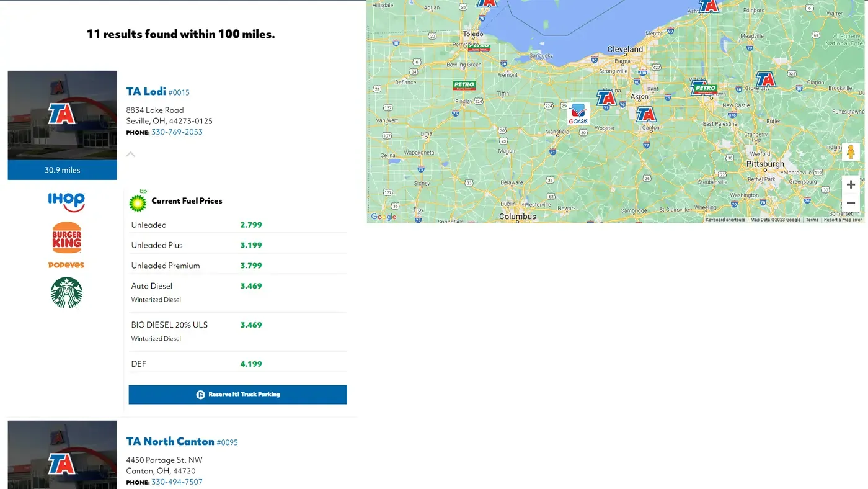Image resolution: width=868 pixels, height=489 pixels.
Task: Call TA Lodi at 330-769-2053
Action: tap(177, 132)
